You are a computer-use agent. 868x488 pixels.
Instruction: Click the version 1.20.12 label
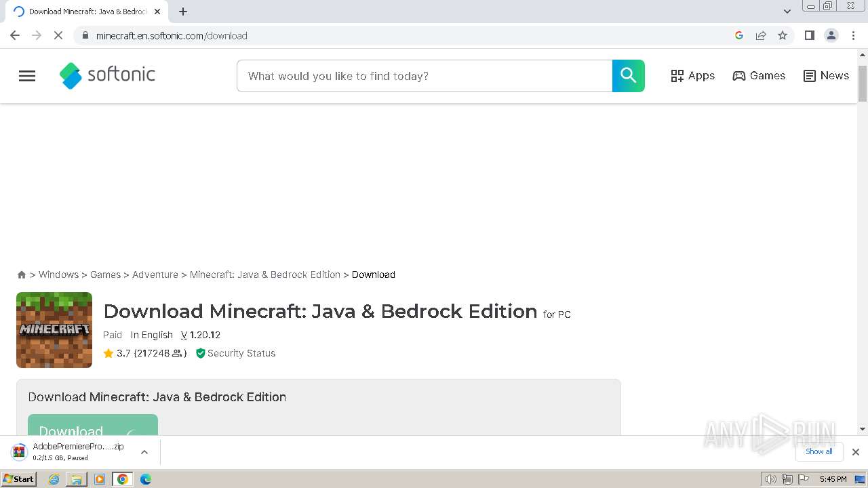pyautogui.click(x=201, y=335)
